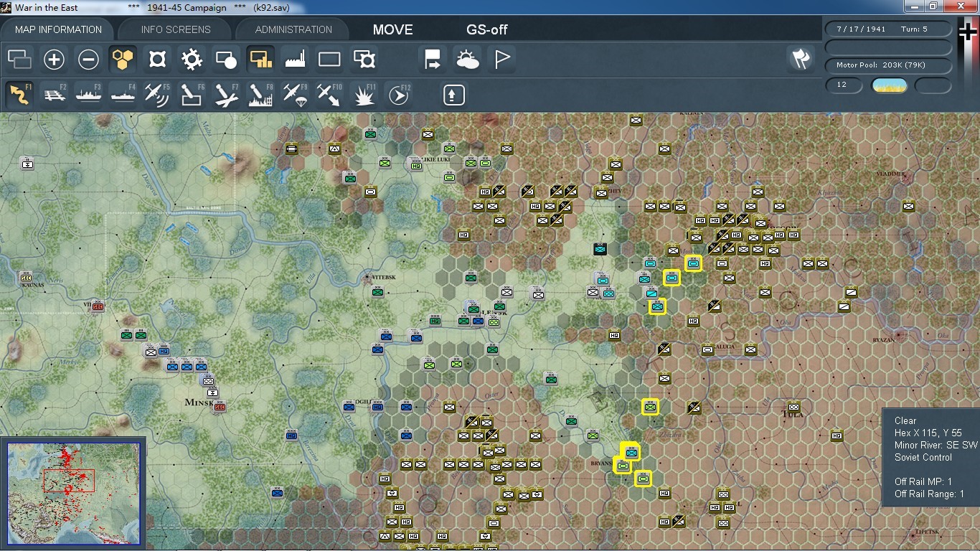Image resolution: width=980 pixels, height=551 pixels.
Task: Switch to the Administration tab
Action: (x=293, y=29)
